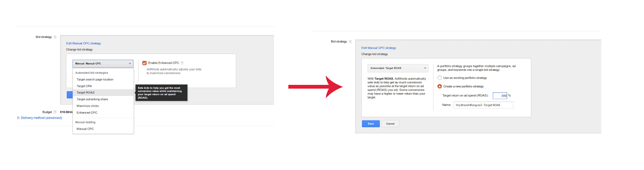Click the Target return on ad spend field
The height and width of the screenshot is (170, 644).
[x=500, y=95]
